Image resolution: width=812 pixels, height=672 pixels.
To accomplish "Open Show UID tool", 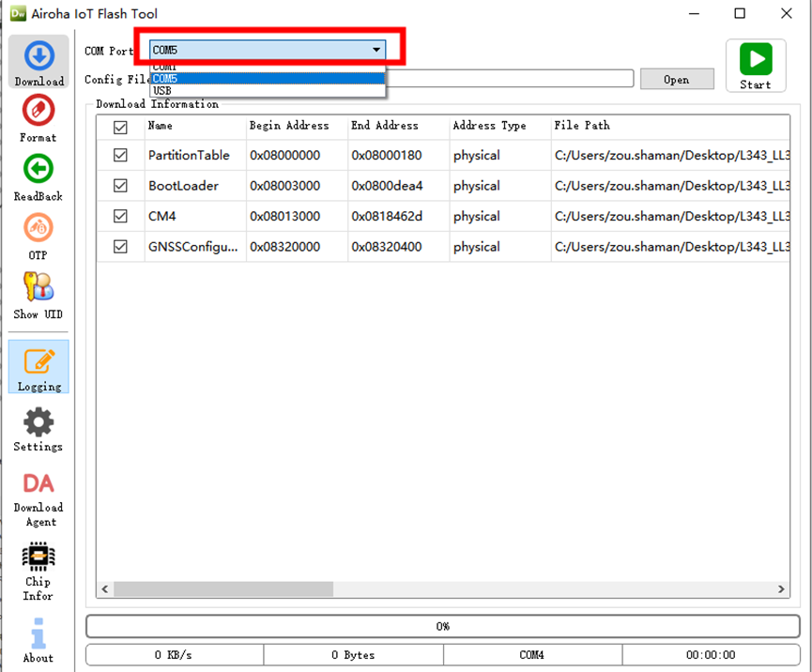I will pos(38,294).
